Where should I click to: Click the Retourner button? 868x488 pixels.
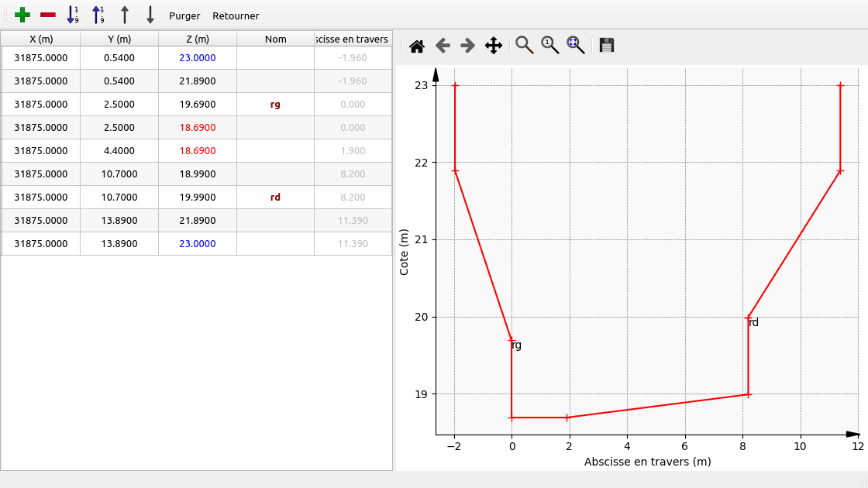tap(236, 16)
